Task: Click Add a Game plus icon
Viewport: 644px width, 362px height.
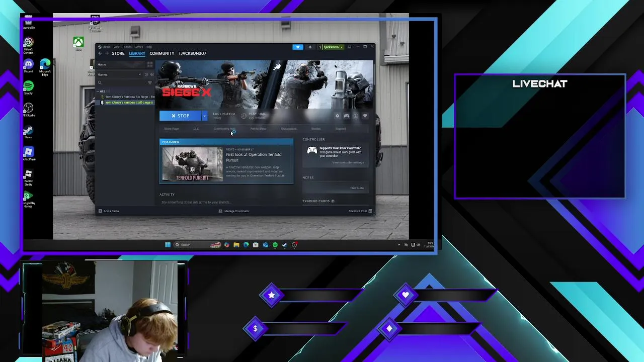Action: pos(100,211)
